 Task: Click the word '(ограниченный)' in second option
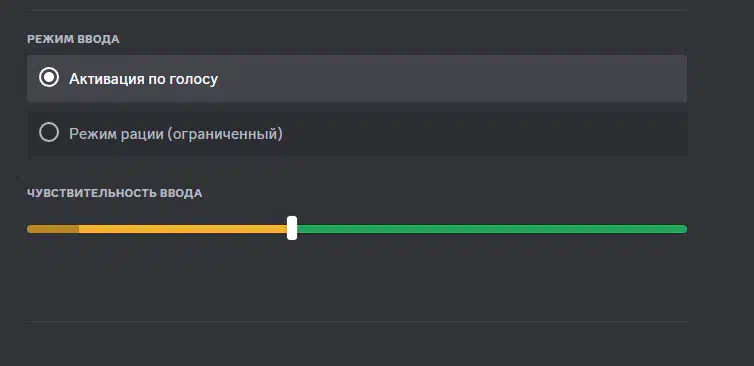225,134
